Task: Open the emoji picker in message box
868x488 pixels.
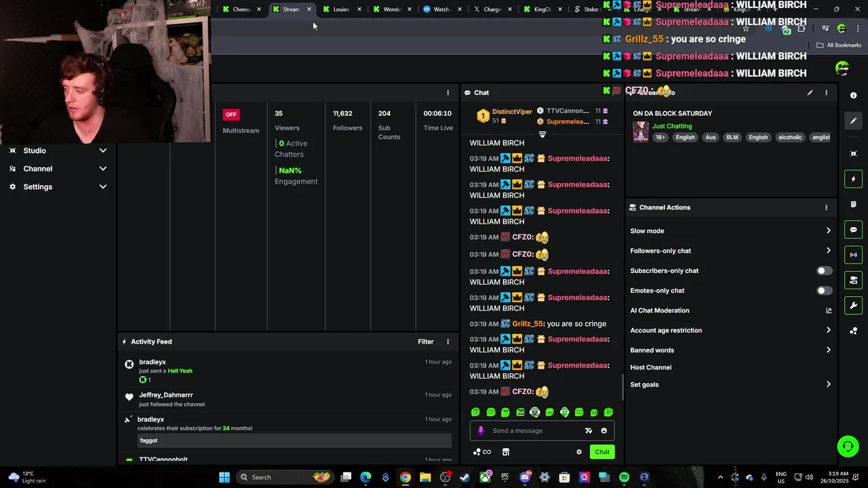Action: tap(604, 430)
